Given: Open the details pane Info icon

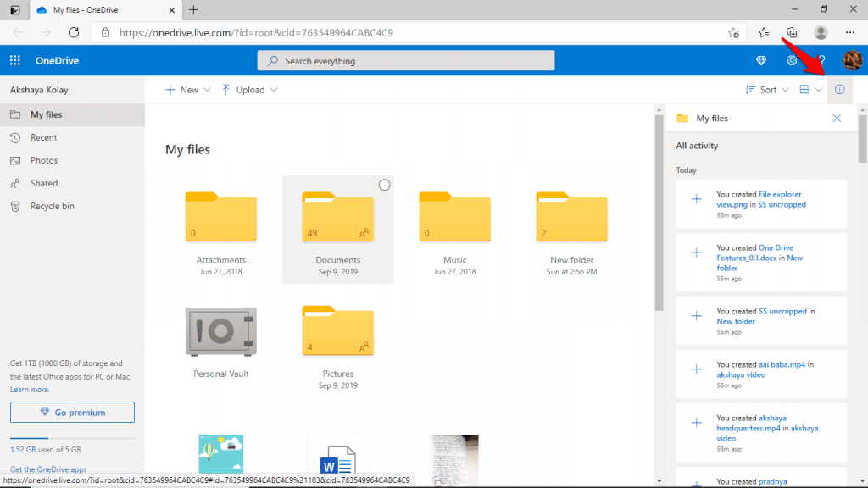Looking at the screenshot, I should click(x=839, y=89).
